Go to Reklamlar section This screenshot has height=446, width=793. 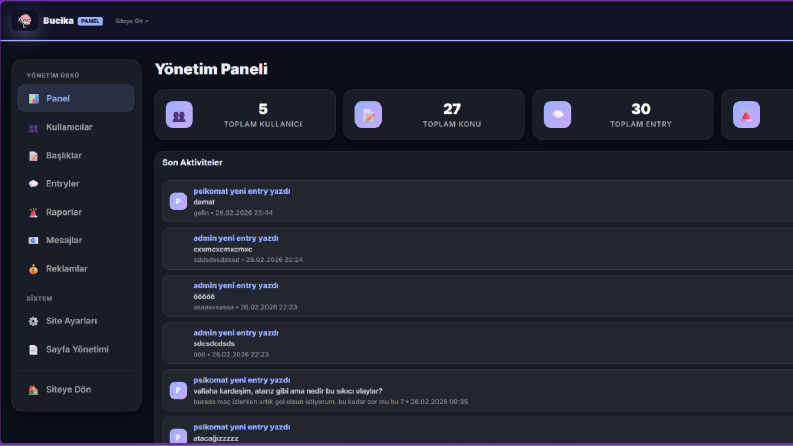click(76, 269)
